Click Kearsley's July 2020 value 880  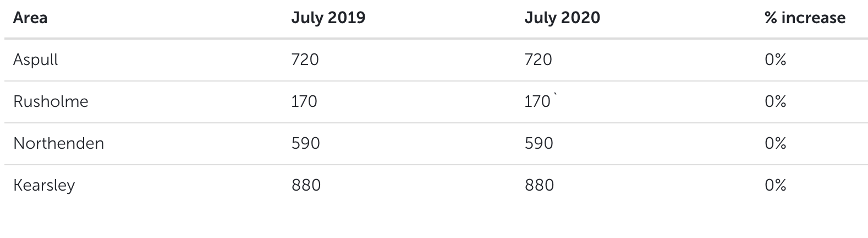point(540,185)
